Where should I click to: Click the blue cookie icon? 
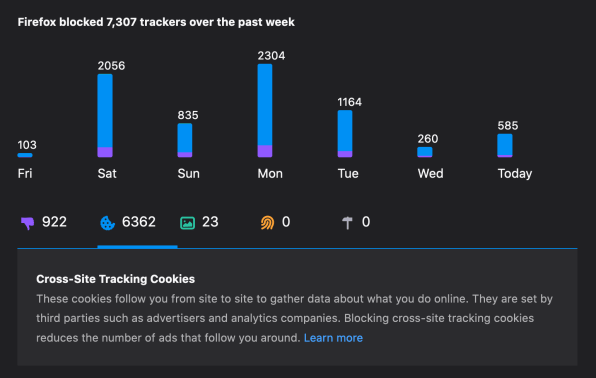tap(107, 223)
